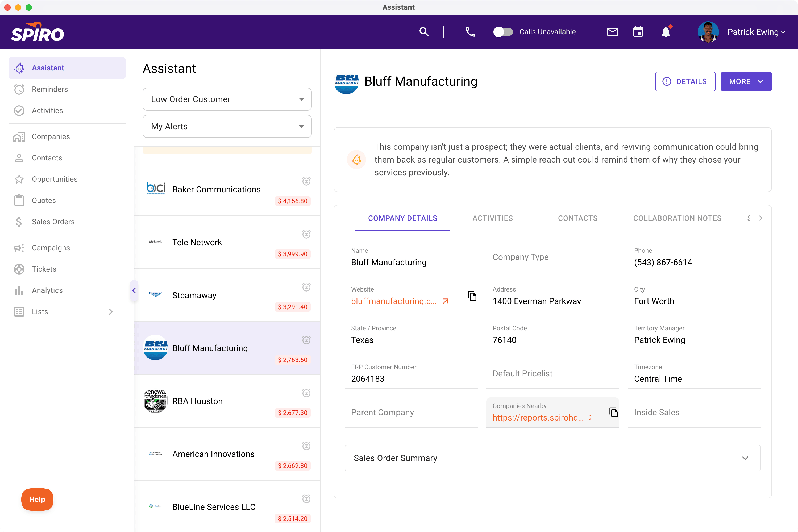Open Opportunities star icon

point(19,179)
